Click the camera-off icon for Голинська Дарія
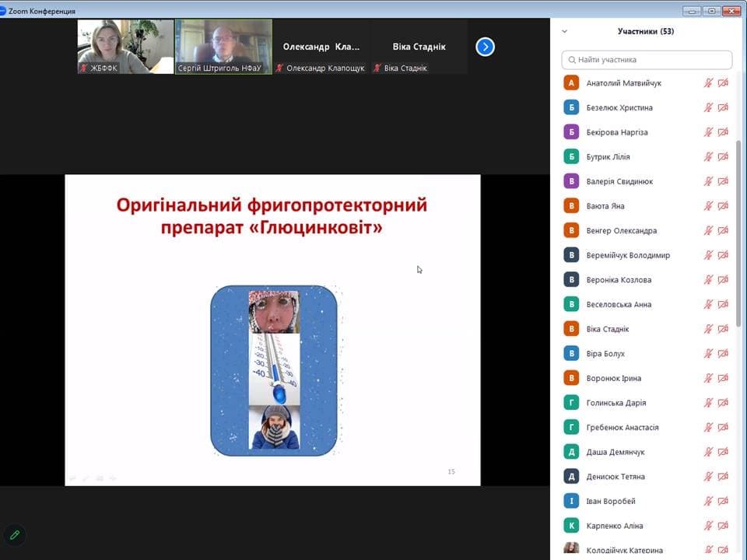Viewport: 747px width, 560px height. click(x=723, y=403)
